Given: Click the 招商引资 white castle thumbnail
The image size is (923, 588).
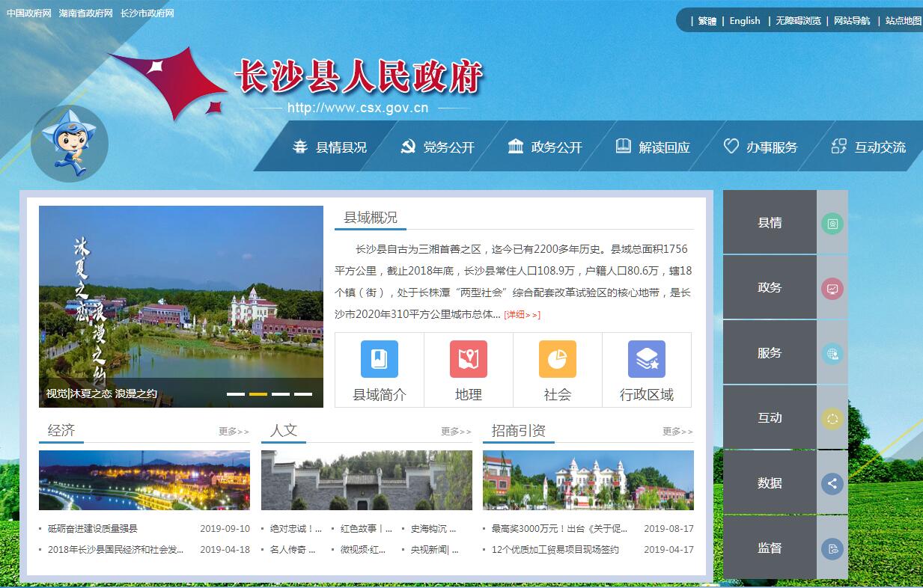Looking at the screenshot, I should click(x=588, y=480).
